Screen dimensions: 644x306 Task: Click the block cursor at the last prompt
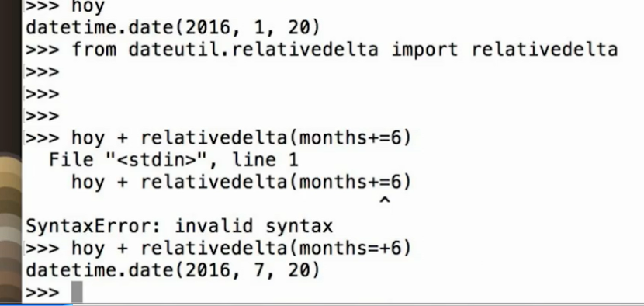[77, 291]
